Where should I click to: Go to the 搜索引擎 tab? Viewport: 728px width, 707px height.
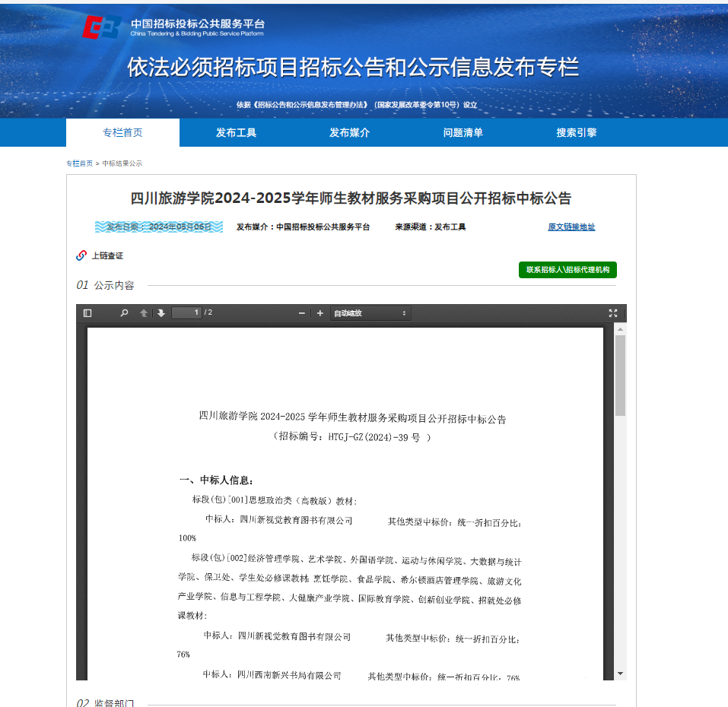coord(577,133)
